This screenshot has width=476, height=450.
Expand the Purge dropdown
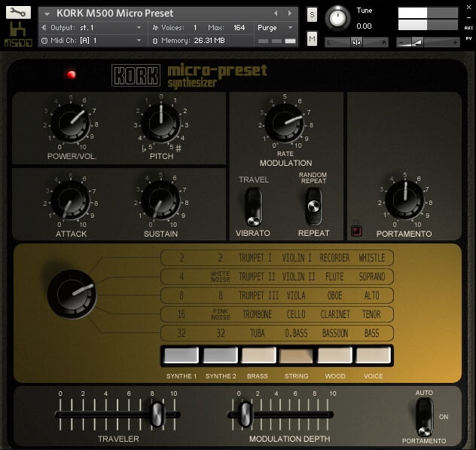(276, 27)
